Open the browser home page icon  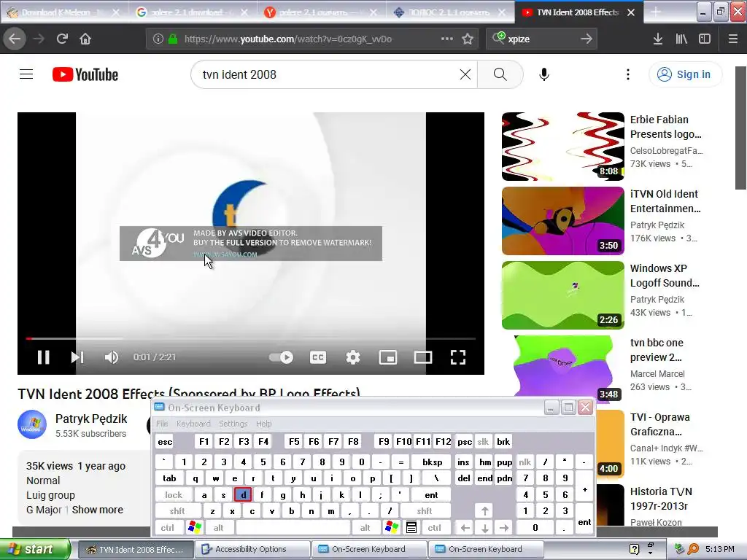pyautogui.click(x=85, y=39)
